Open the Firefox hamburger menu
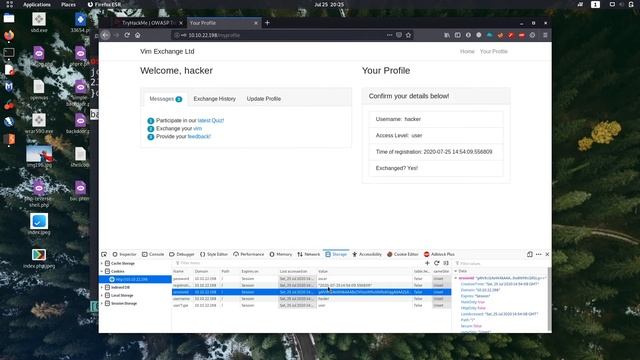 pos(545,35)
